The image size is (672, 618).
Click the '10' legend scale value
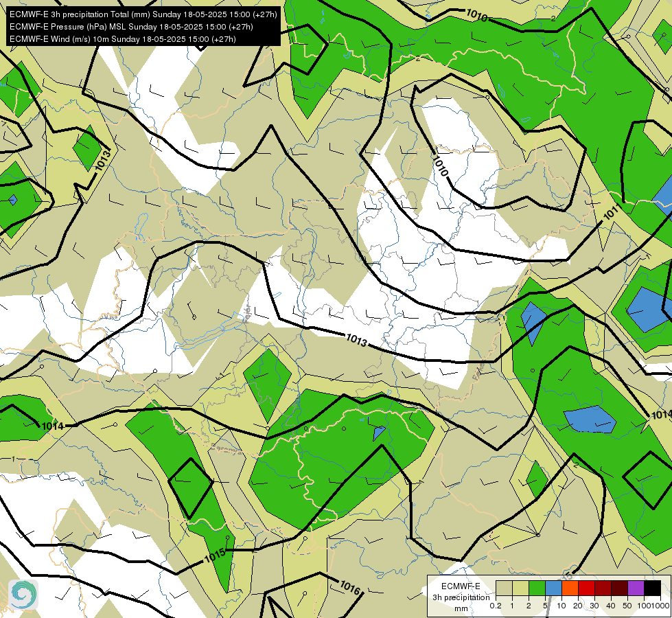(x=561, y=606)
